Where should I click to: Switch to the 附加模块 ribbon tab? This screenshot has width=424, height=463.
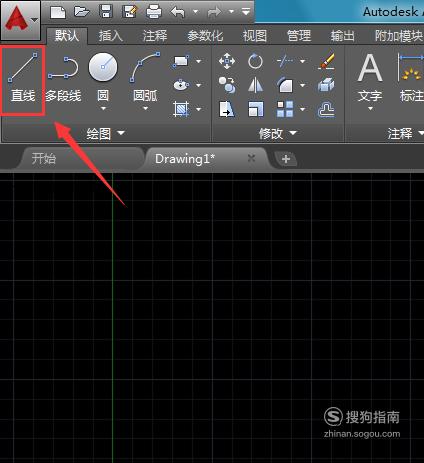[398, 36]
